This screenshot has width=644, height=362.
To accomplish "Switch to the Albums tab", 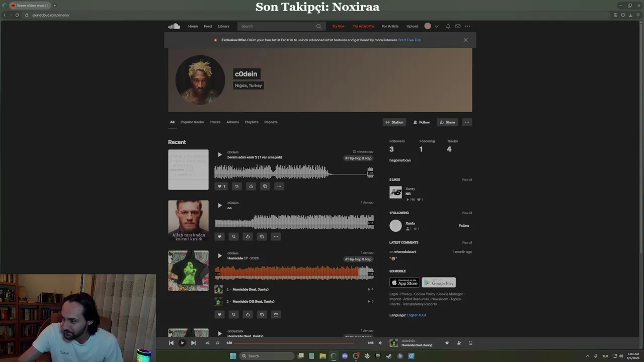I will (232, 122).
